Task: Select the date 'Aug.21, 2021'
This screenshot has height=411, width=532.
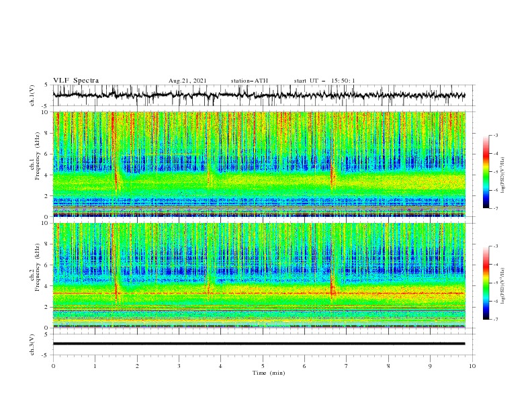Action: point(187,81)
